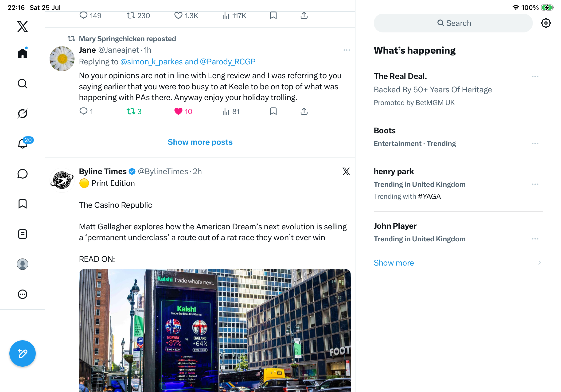Open the Grok icon in sidebar
Screen dimensions: 561x392
(x=23, y=114)
